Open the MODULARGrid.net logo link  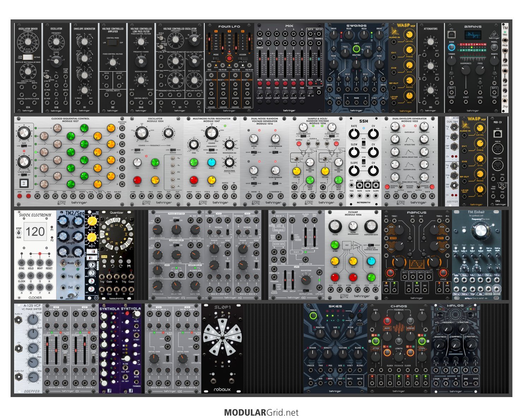pos(261,413)
